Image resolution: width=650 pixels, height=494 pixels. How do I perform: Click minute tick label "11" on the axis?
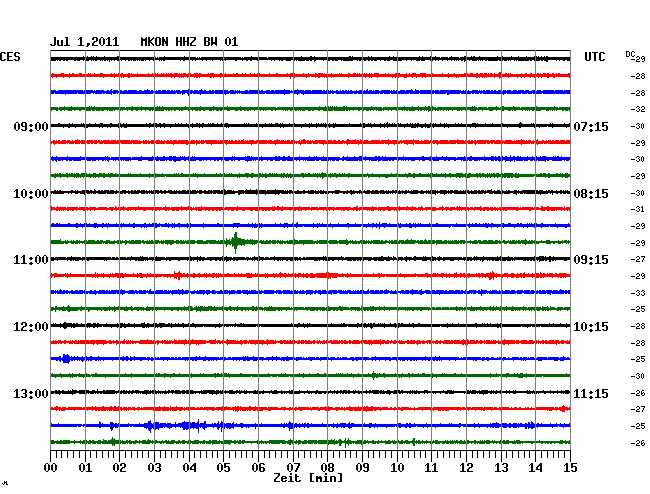coord(431,467)
